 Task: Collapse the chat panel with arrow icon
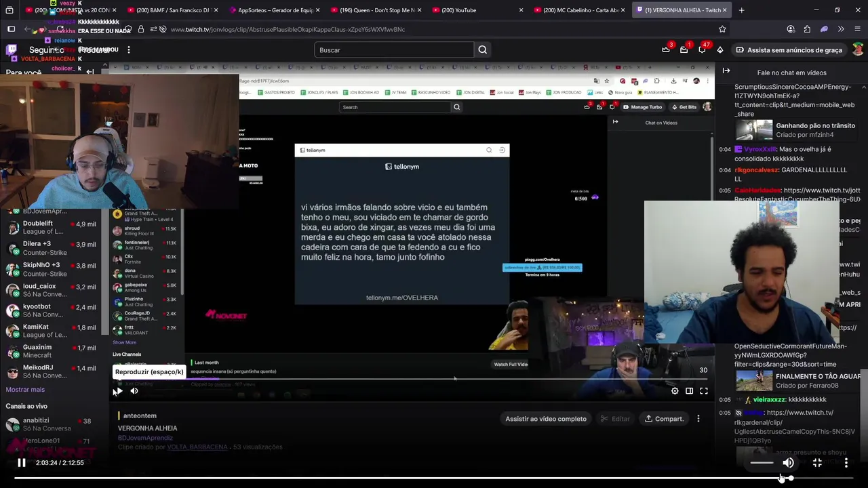[726, 70]
